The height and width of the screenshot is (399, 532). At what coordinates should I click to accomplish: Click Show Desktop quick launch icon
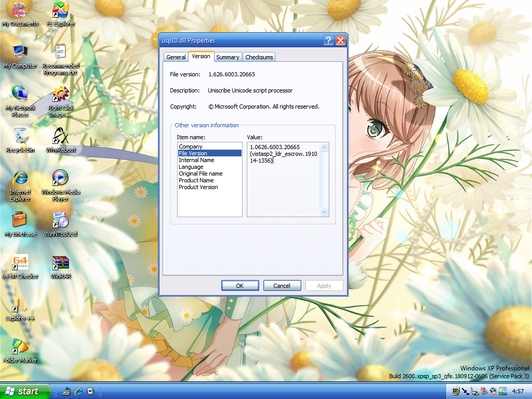pos(67,391)
